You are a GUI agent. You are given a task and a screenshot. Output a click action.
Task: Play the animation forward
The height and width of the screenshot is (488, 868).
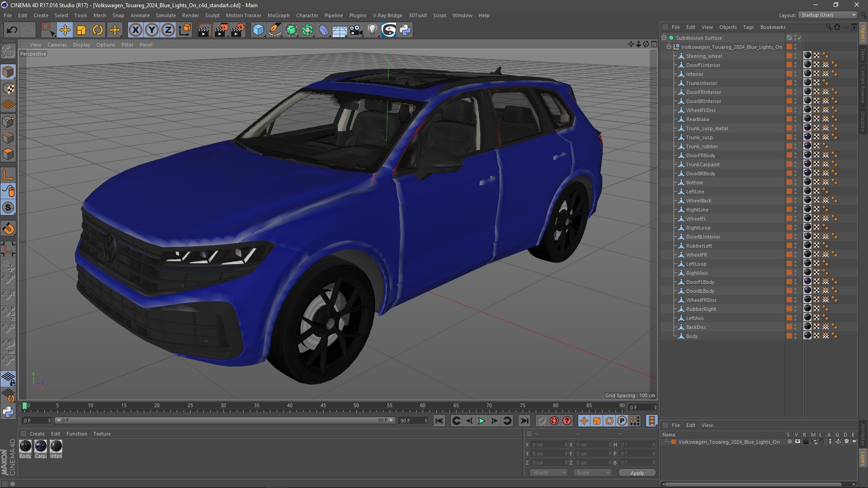coord(482,421)
